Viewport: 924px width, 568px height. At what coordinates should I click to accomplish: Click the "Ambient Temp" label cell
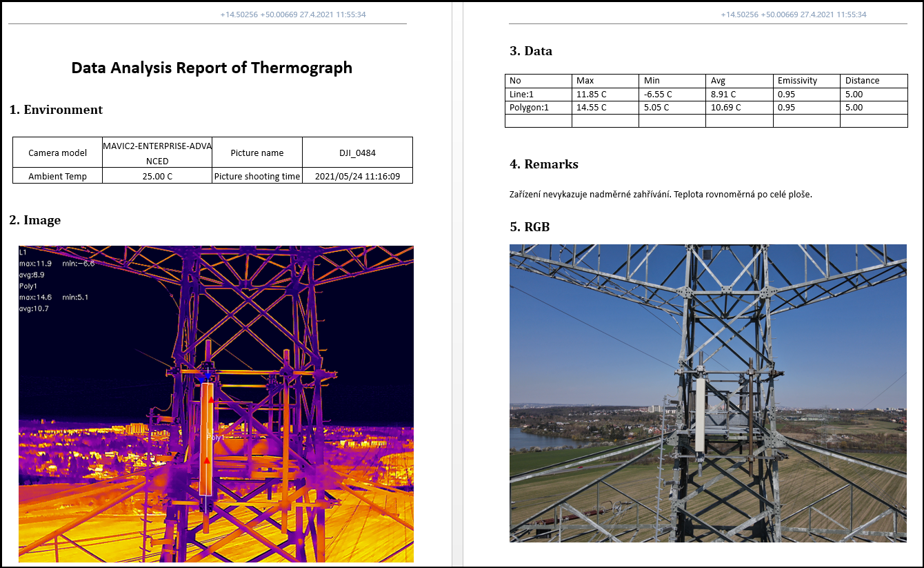tap(58, 176)
